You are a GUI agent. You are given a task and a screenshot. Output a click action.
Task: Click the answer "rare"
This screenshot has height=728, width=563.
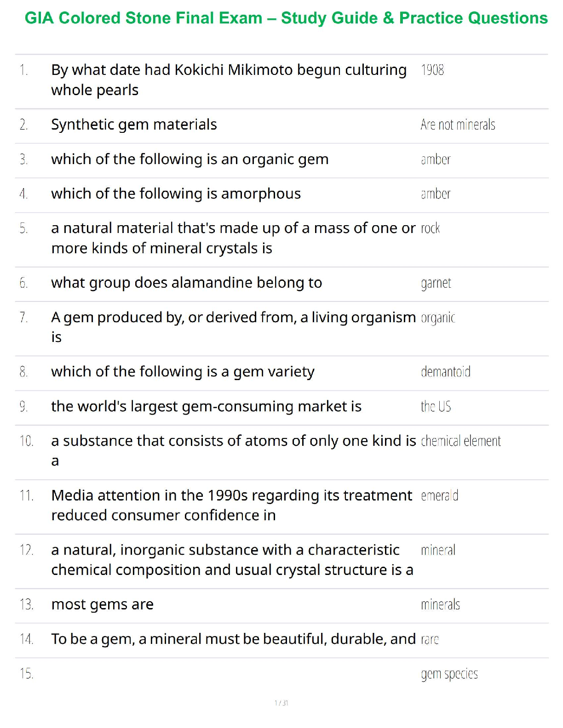pyautogui.click(x=430, y=639)
